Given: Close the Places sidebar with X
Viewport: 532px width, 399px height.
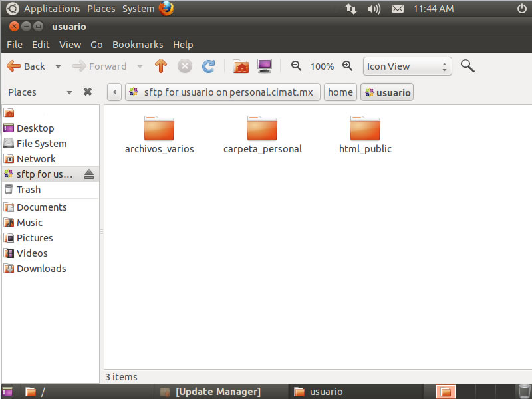Looking at the screenshot, I should pos(88,92).
